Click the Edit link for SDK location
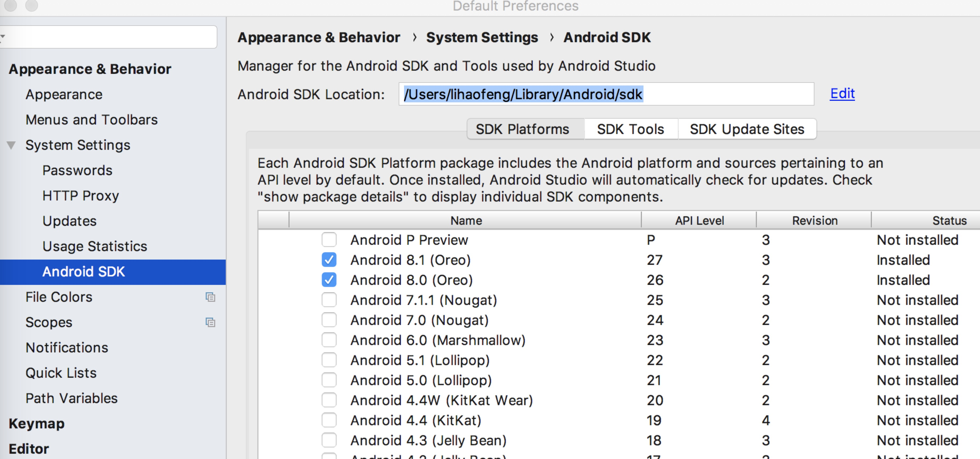The width and height of the screenshot is (980, 459). 842,93
